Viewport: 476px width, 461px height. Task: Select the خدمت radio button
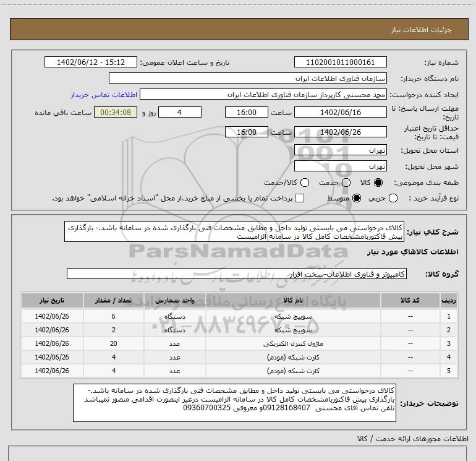point(346,183)
